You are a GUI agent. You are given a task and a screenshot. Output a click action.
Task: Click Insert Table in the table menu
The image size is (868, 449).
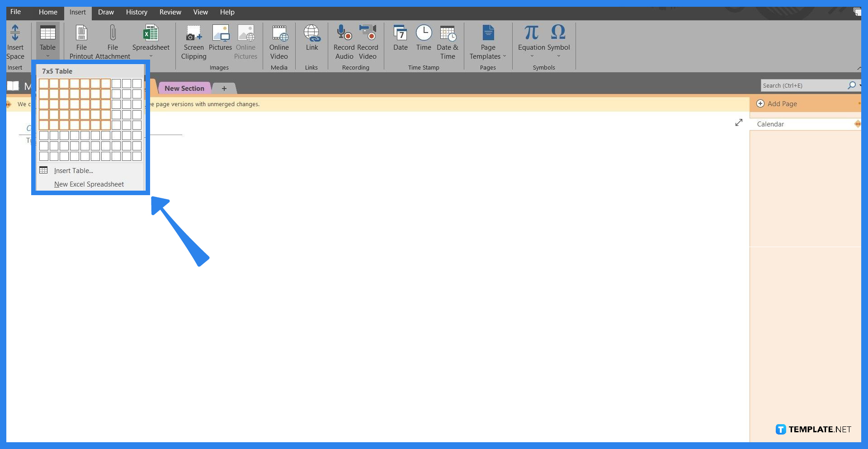click(73, 170)
